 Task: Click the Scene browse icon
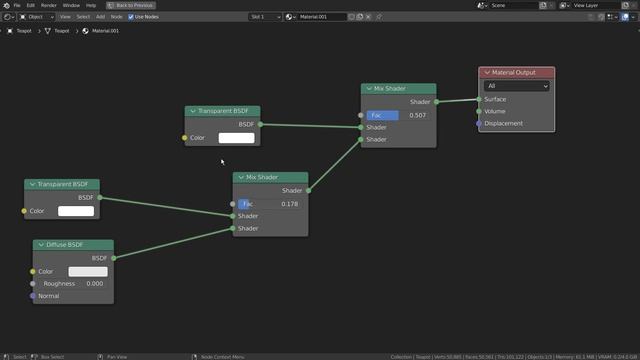482,5
